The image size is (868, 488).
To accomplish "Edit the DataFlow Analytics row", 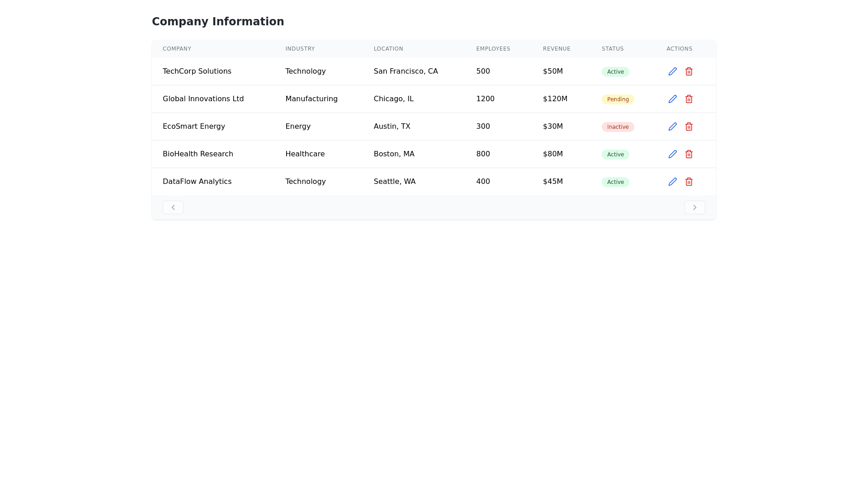I will click(673, 182).
